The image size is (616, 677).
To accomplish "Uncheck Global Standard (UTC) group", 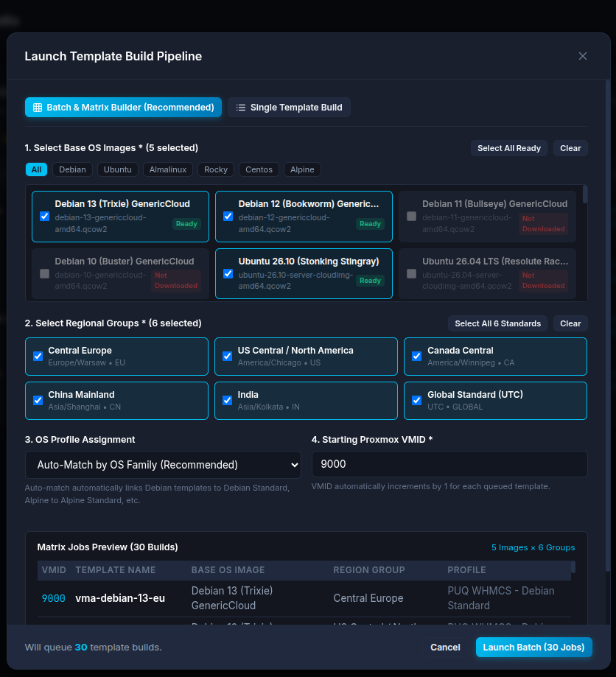I will click(x=417, y=400).
